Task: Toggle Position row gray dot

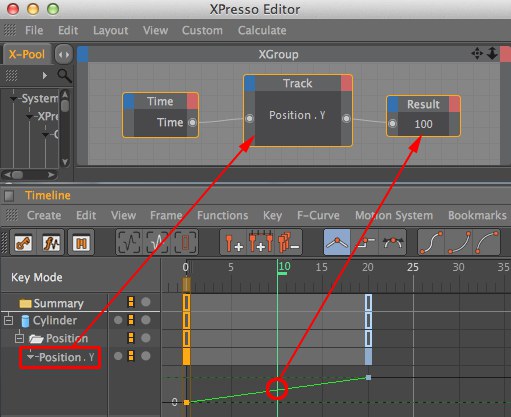Action: pyautogui.click(x=146, y=338)
